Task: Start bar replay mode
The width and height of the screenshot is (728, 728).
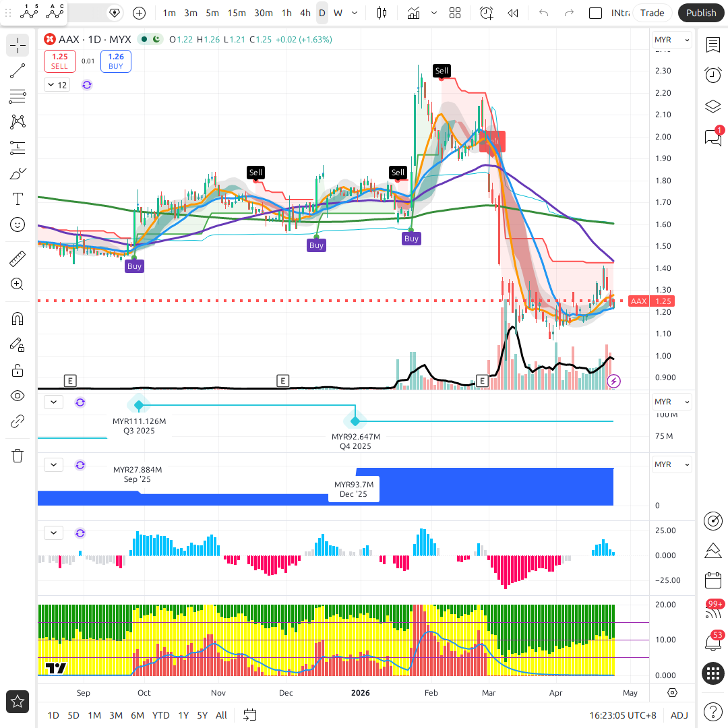Action: coord(513,13)
